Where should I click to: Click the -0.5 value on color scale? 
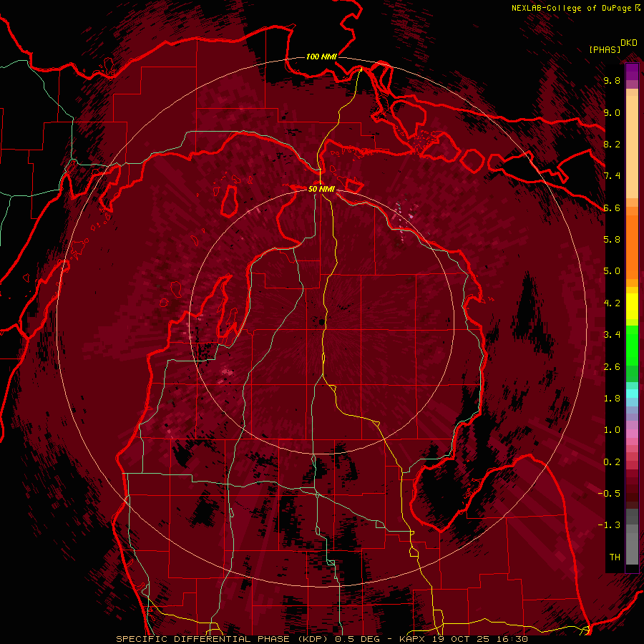coord(609,494)
